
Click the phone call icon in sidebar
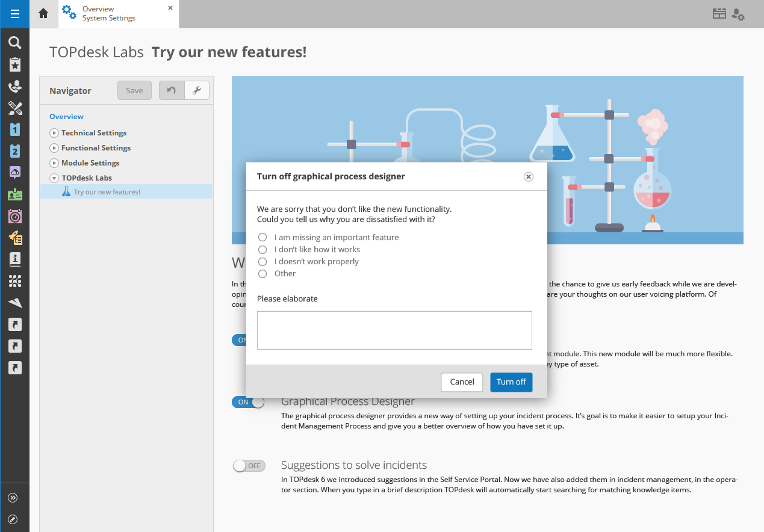pos(15,87)
